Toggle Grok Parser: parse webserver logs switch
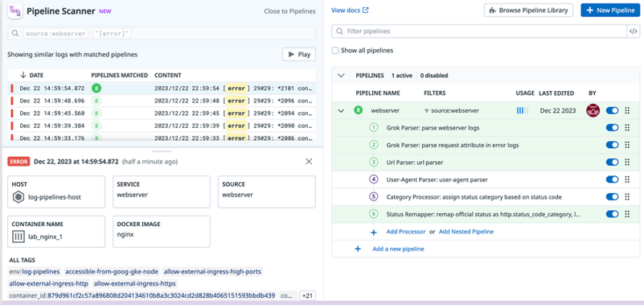644x305 pixels. click(612, 128)
